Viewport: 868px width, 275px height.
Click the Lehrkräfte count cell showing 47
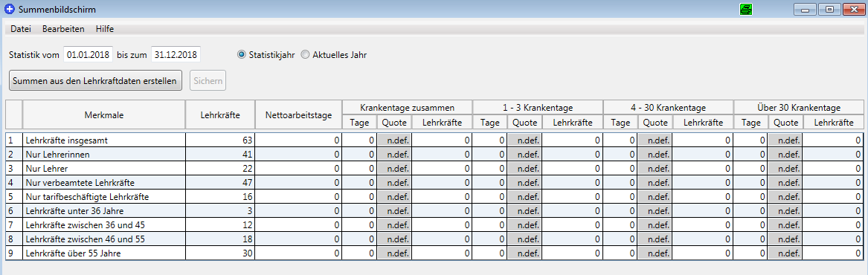219,183
